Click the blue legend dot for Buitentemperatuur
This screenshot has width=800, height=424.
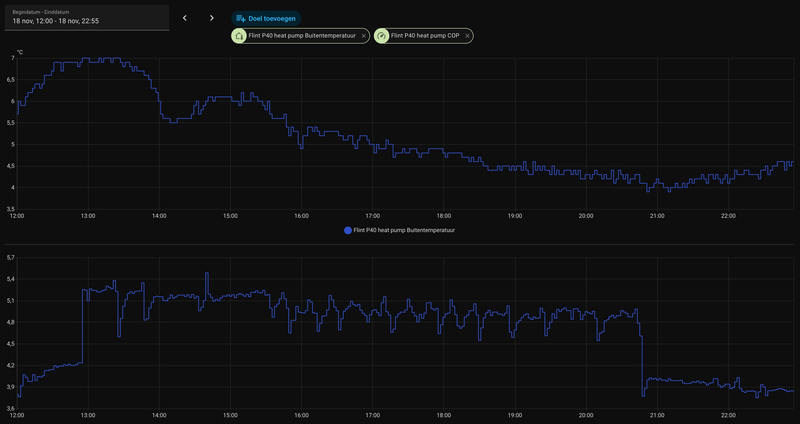(348, 230)
